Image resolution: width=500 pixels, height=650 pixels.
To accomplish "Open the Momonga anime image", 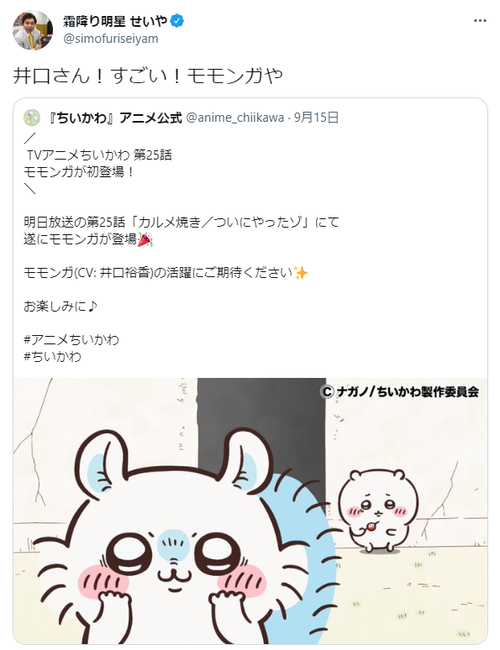I will 250,511.
